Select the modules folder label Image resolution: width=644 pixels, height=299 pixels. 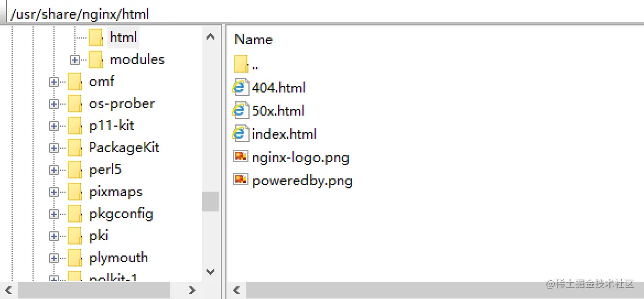click(137, 59)
